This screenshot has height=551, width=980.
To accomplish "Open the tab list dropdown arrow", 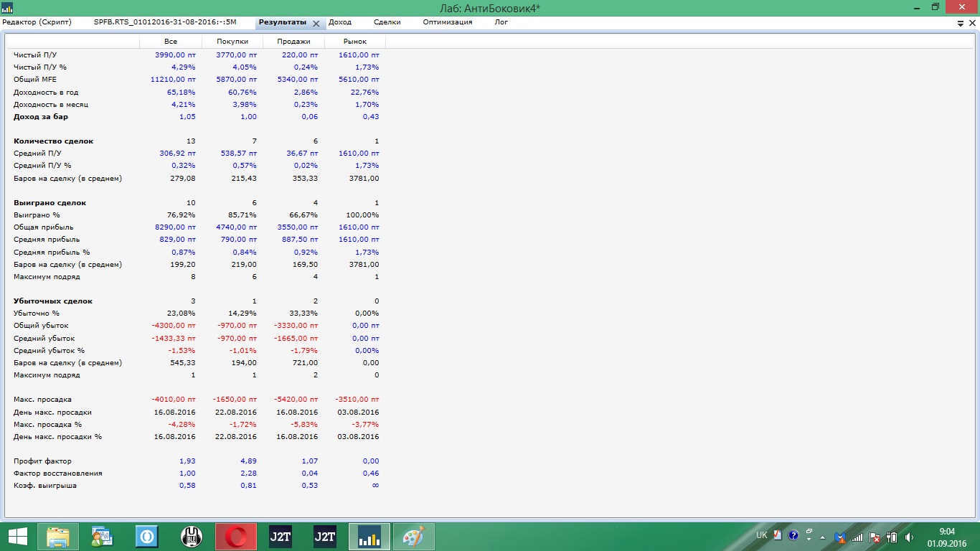I will 961,23.
